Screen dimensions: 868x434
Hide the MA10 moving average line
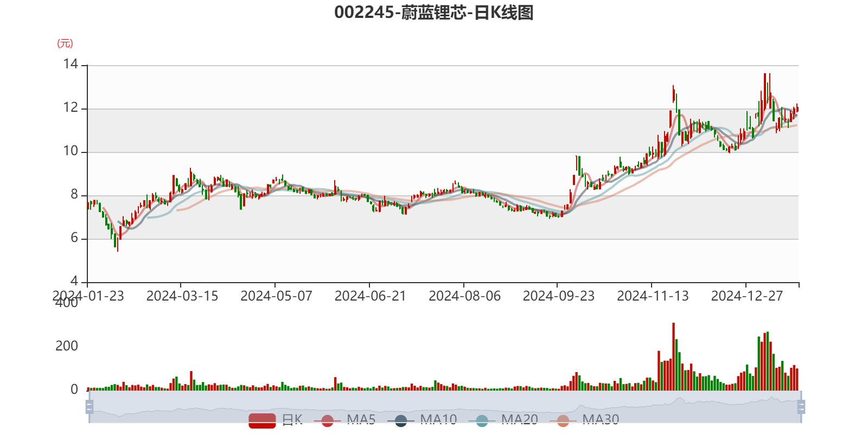tap(422, 420)
